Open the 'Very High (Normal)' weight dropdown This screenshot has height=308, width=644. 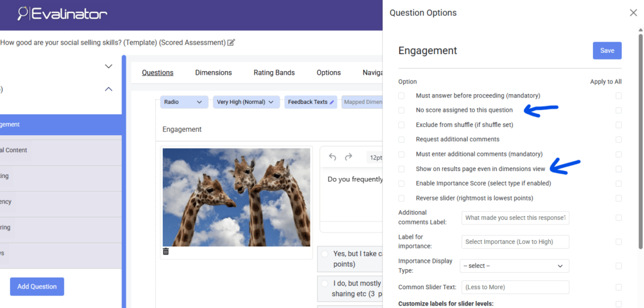click(246, 102)
